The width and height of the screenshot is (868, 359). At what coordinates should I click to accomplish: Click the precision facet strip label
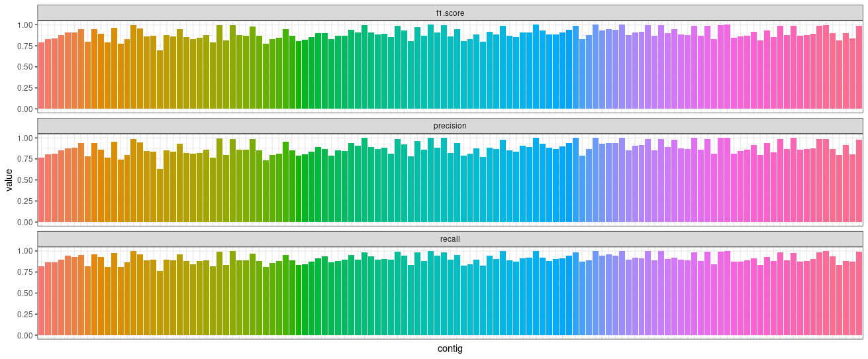point(450,126)
